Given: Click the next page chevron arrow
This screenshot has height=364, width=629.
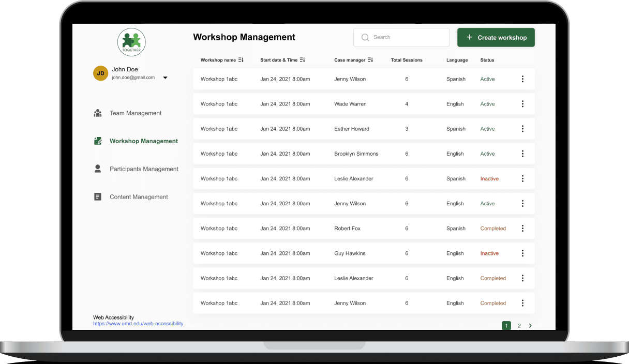Looking at the screenshot, I should (x=530, y=326).
